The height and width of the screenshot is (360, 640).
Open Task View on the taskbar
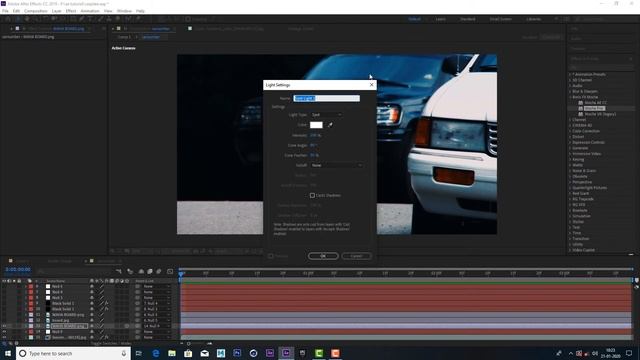click(139, 353)
